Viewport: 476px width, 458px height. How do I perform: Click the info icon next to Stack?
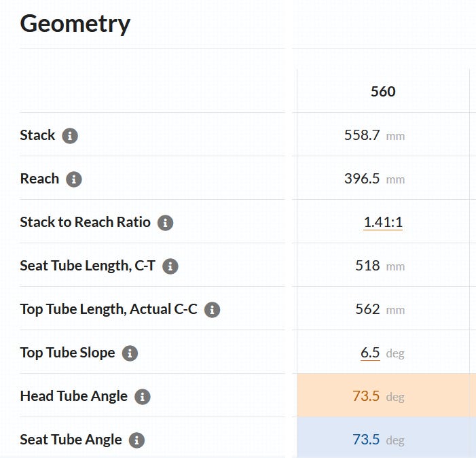(70, 136)
